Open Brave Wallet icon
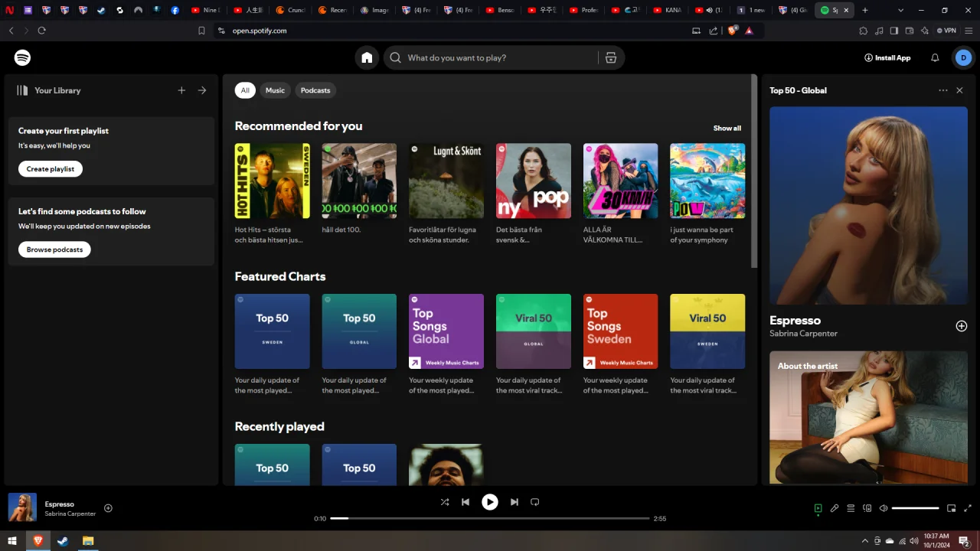Screen dimensions: 980x551 (x=910, y=31)
